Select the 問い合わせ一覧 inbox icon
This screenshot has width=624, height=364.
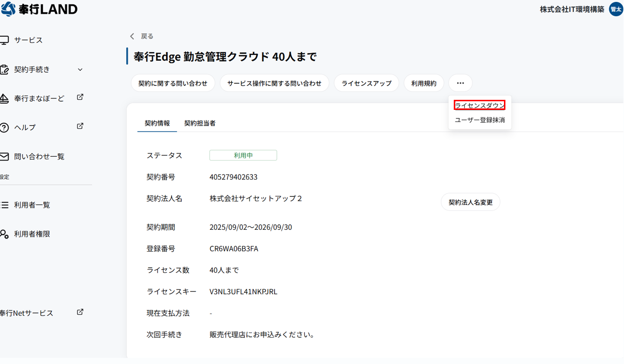point(4,156)
